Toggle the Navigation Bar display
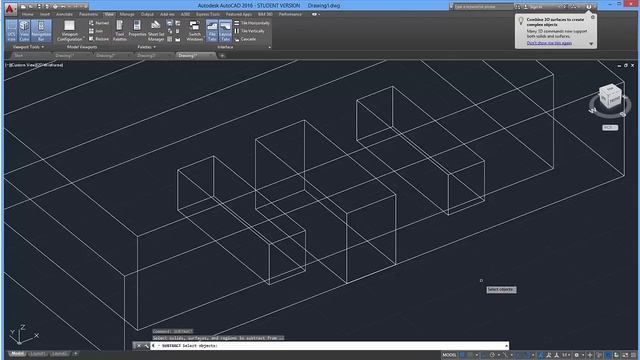The width and height of the screenshot is (640, 360). pyautogui.click(x=41, y=31)
